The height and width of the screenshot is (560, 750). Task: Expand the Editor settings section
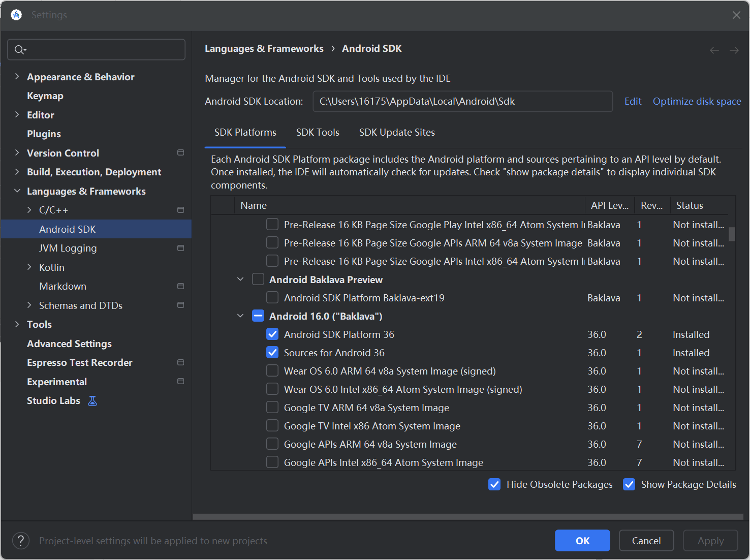click(x=17, y=115)
